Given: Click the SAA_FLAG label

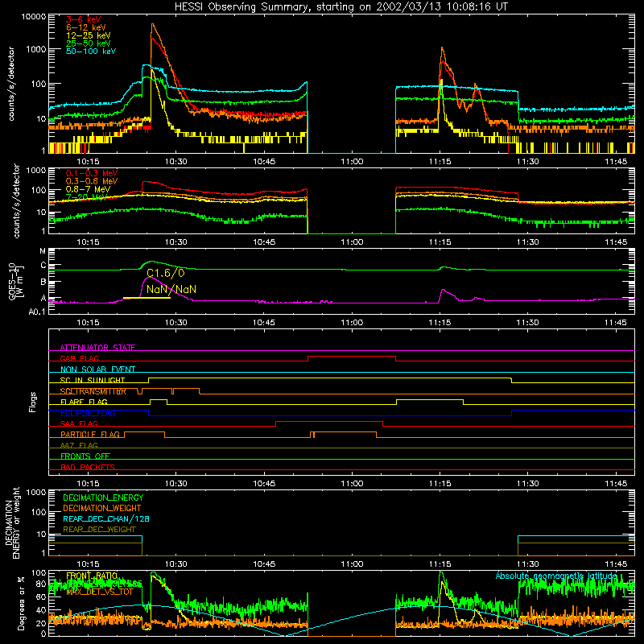Looking at the screenshot, I should tap(79, 423).
